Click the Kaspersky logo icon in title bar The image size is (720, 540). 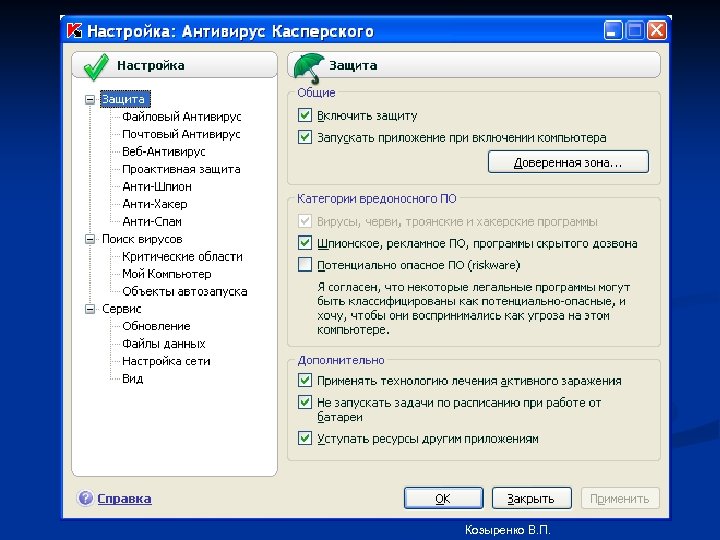74,31
